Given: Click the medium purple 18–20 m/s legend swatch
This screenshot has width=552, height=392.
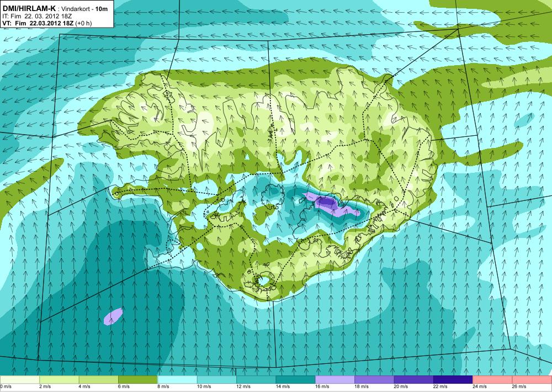Looking at the screenshot, I should coord(374,380).
